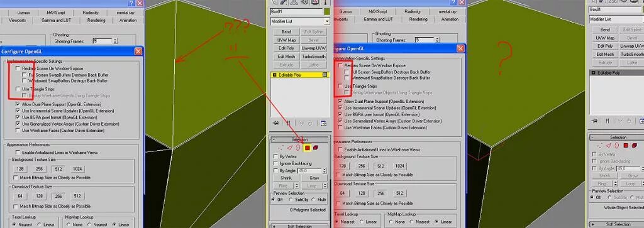The image size is (644, 228).
Task: Click Make Unique icon in right modifier panel
Action: click(x=619, y=121)
